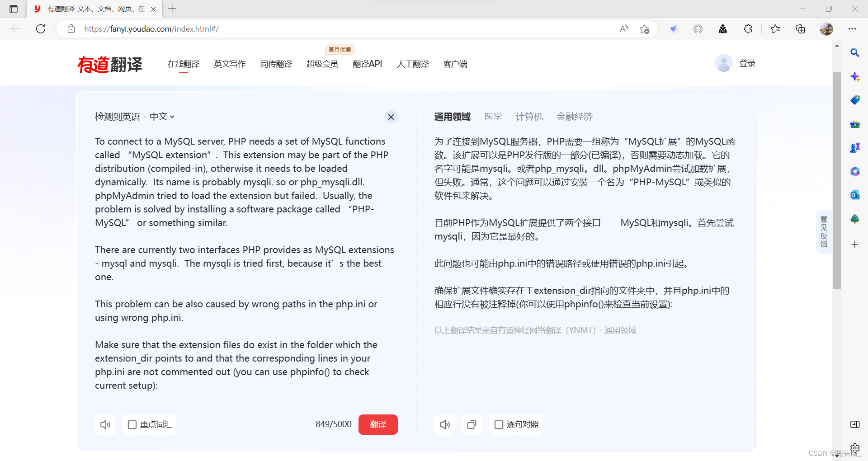Open Copilot from the Edge sidebar
The height and width of the screenshot is (461, 868).
point(855,77)
